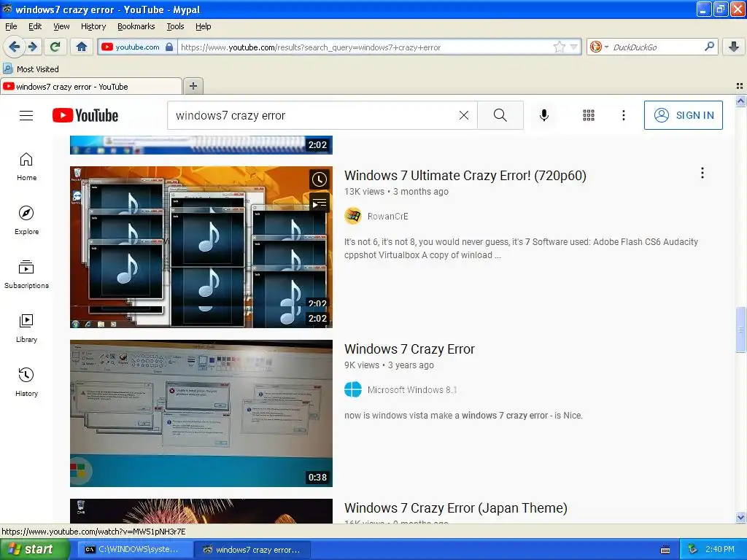
Task: Select the Mypal taskbar button
Action: (x=253, y=550)
